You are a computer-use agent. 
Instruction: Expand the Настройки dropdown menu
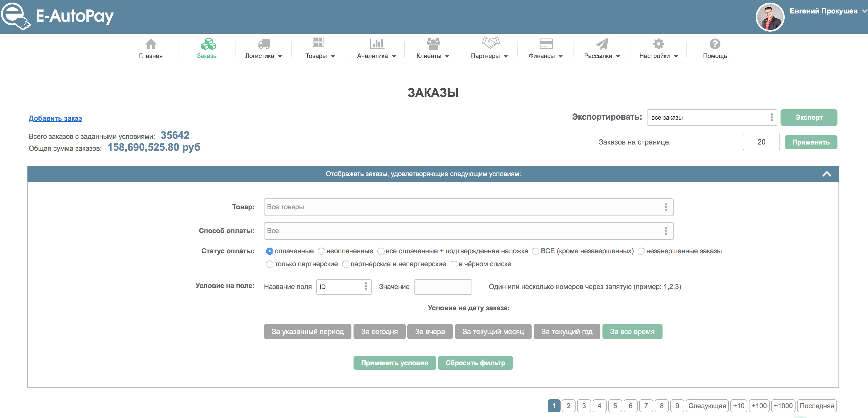point(658,56)
